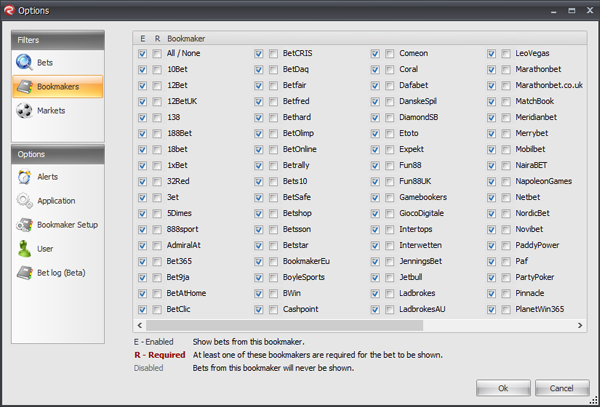Open the Alerts alarm clock icon
600x407 pixels.
pyautogui.click(x=24, y=177)
